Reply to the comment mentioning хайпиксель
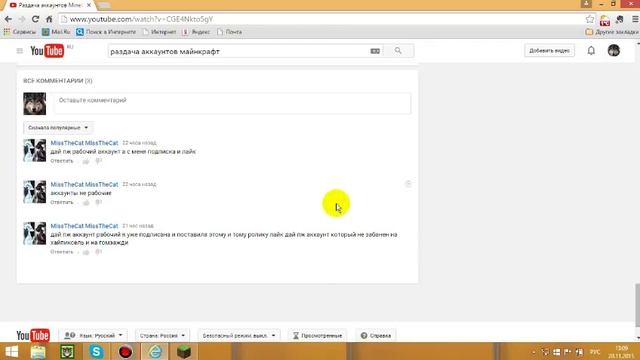Viewport: 640px width, 360px height. (62, 252)
